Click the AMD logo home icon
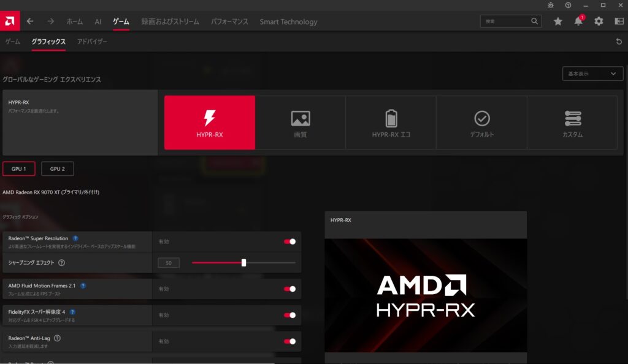 point(9,21)
